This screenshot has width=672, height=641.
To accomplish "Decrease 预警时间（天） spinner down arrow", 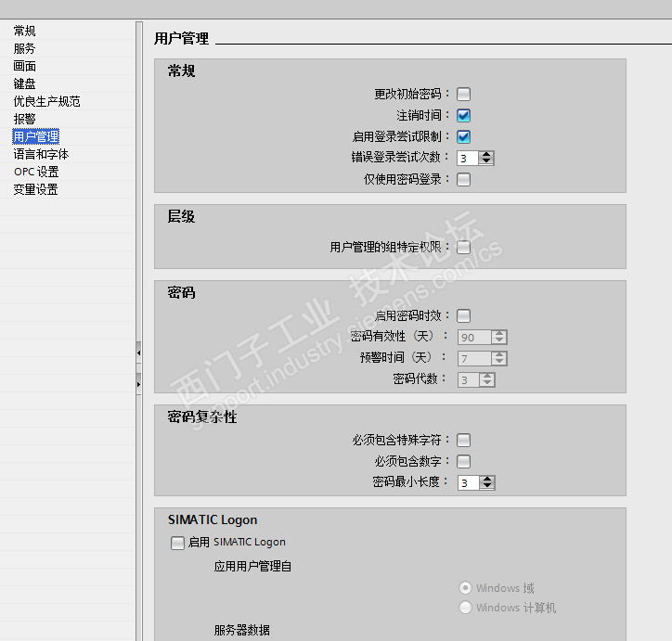I will [x=498, y=362].
